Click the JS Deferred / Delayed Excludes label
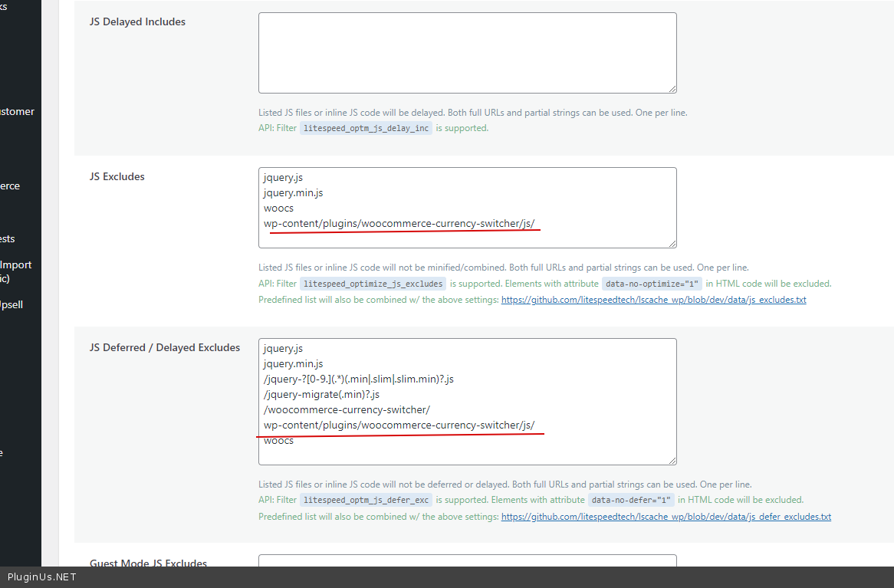Screen dimensions: 894x588 pyautogui.click(x=165, y=348)
